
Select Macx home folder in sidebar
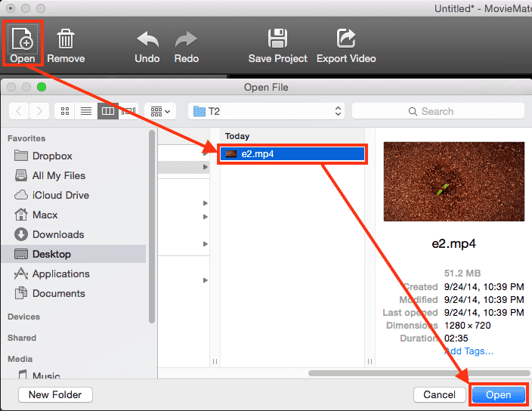click(74, 215)
